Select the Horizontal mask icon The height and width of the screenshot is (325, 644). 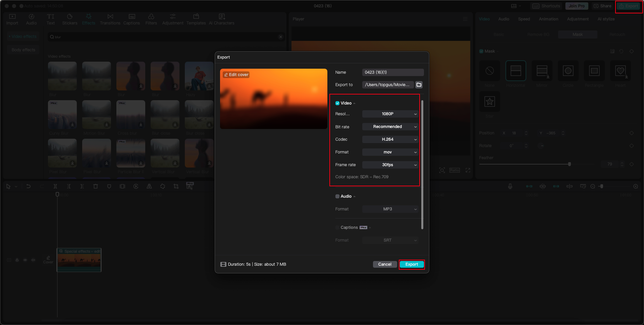pyautogui.click(x=516, y=71)
